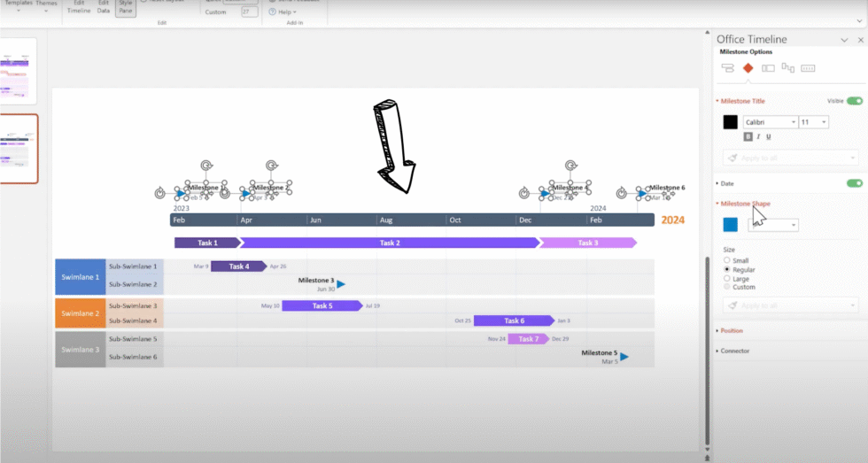Screen dimensions: 868x463
Task: Open the font size 11 dropdown
Action: pyautogui.click(x=814, y=122)
